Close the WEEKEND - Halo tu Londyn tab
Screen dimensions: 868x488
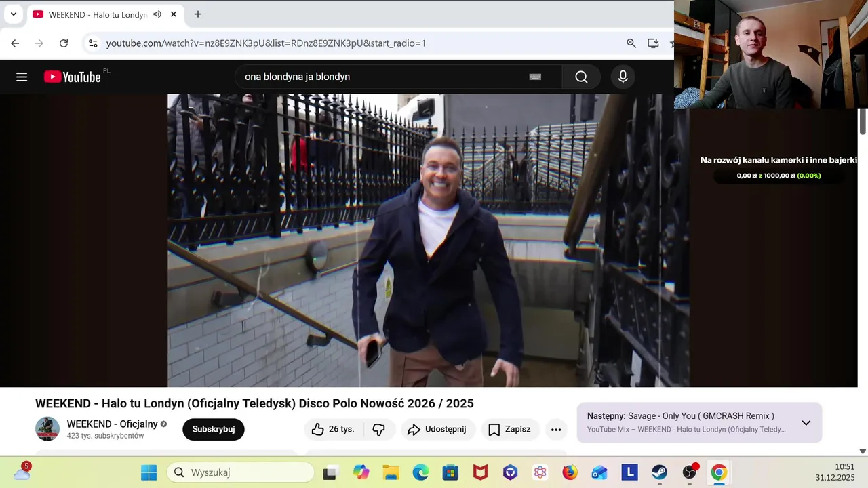174,14
